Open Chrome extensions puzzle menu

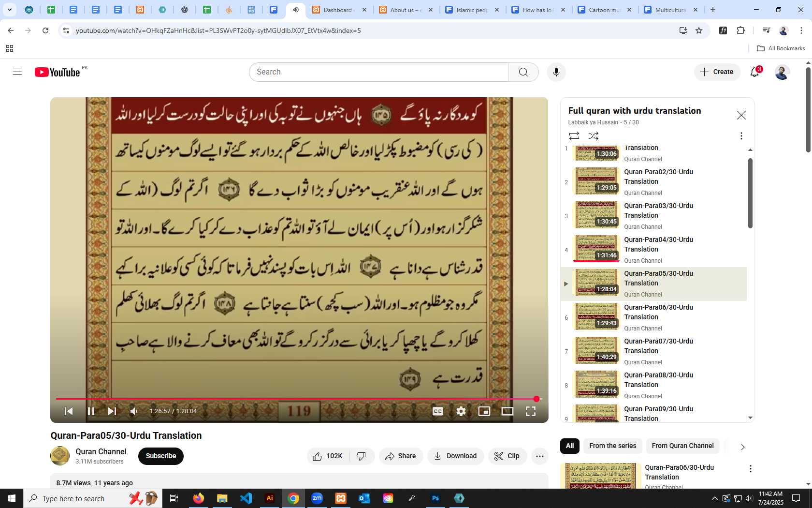741,30
